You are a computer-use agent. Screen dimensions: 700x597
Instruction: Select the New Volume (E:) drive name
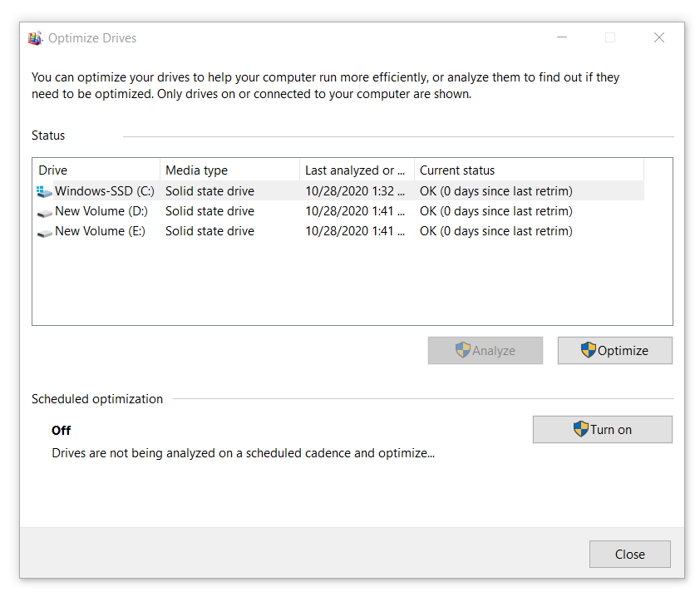point(100,231)
